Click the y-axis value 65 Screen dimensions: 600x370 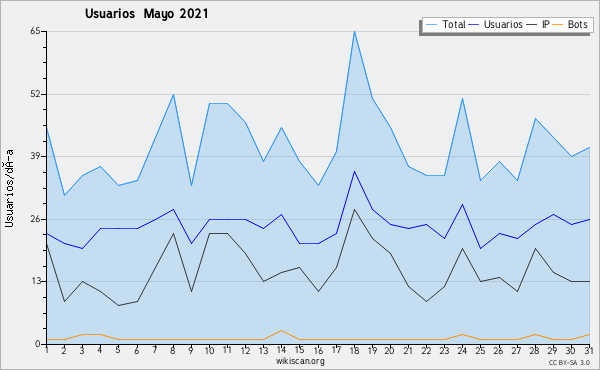coord(35,31)
